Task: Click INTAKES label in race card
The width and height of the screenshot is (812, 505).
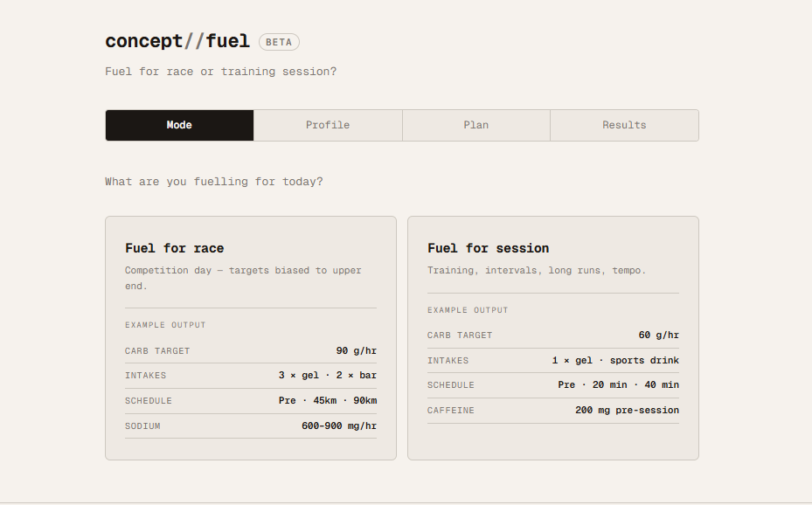Action: click(145, 376)
